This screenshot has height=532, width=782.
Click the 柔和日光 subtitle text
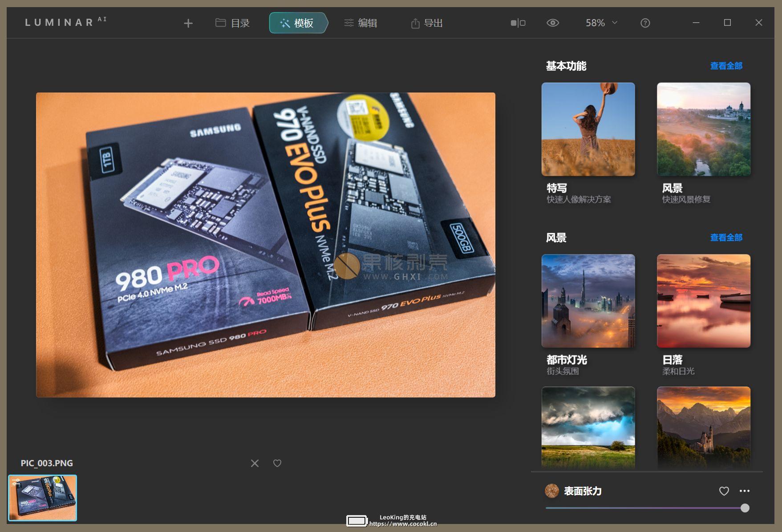pos(678,371)
